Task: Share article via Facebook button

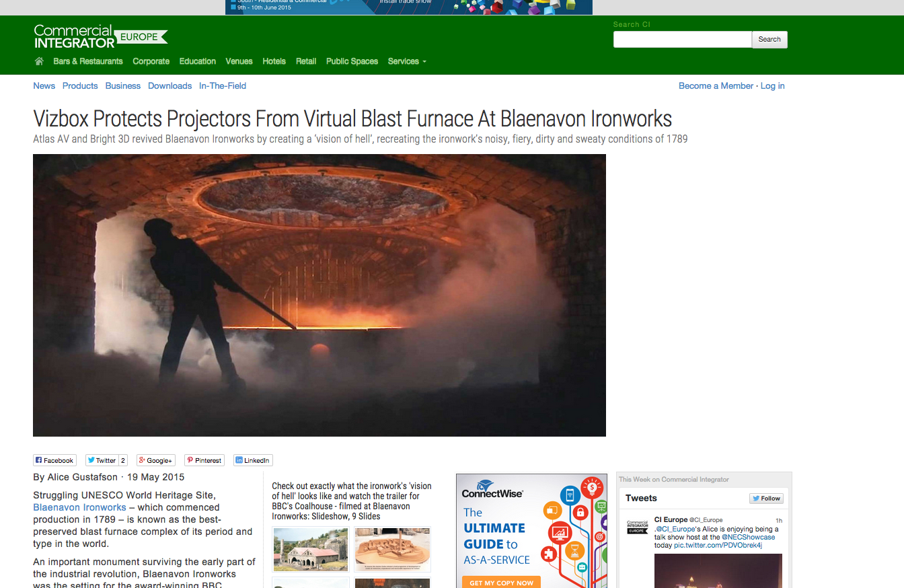Action: (x=54, y=460)
